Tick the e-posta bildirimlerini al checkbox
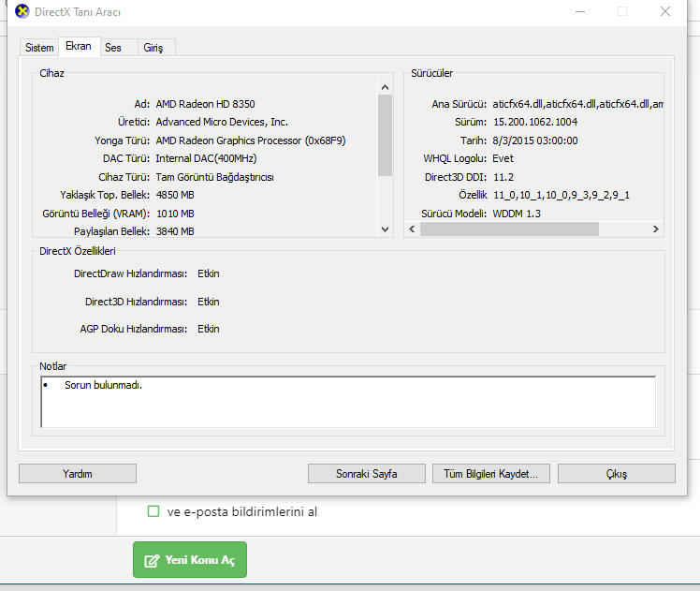 (x=153, y=511)
